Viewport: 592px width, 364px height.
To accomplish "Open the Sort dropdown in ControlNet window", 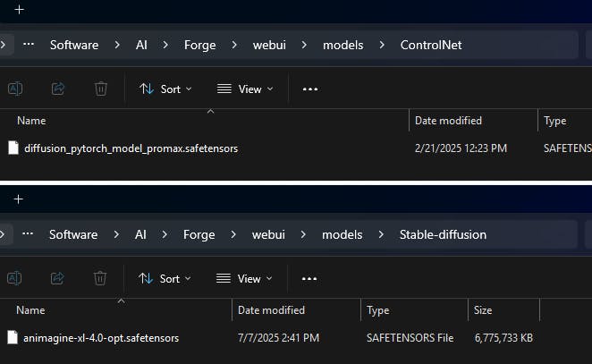I will (165, 89).
